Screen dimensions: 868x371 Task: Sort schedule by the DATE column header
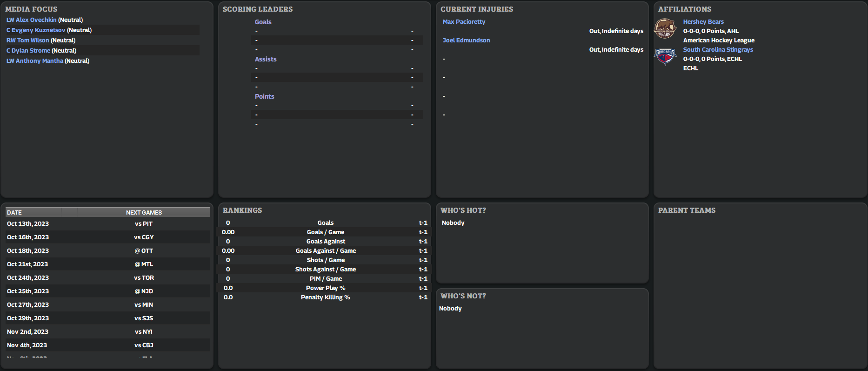coord(14,213)
